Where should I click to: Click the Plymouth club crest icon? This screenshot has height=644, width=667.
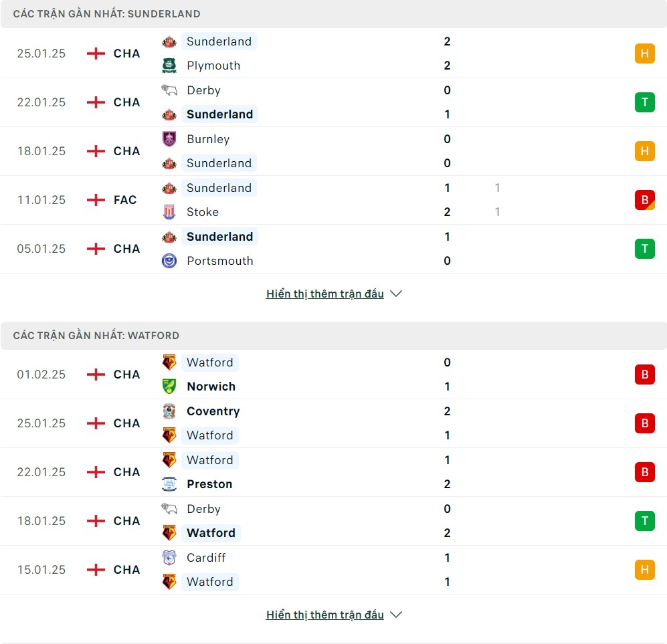(169, 66)
